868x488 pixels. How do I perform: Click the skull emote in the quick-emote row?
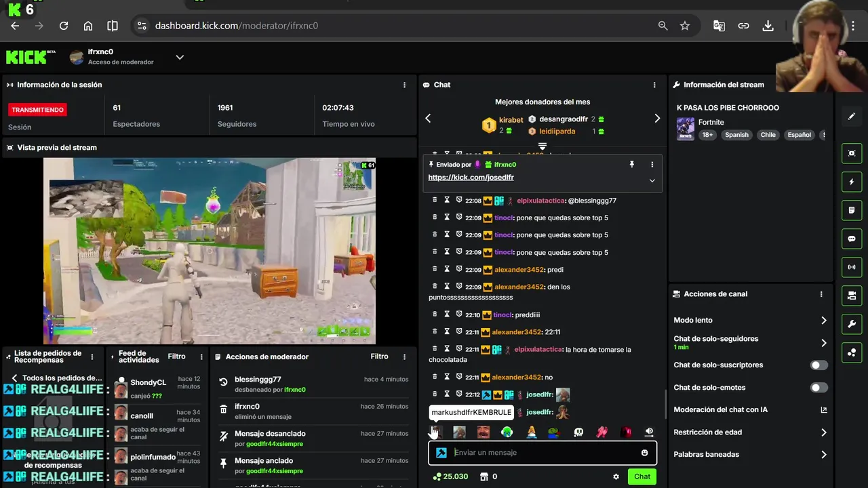click(578, 432)
